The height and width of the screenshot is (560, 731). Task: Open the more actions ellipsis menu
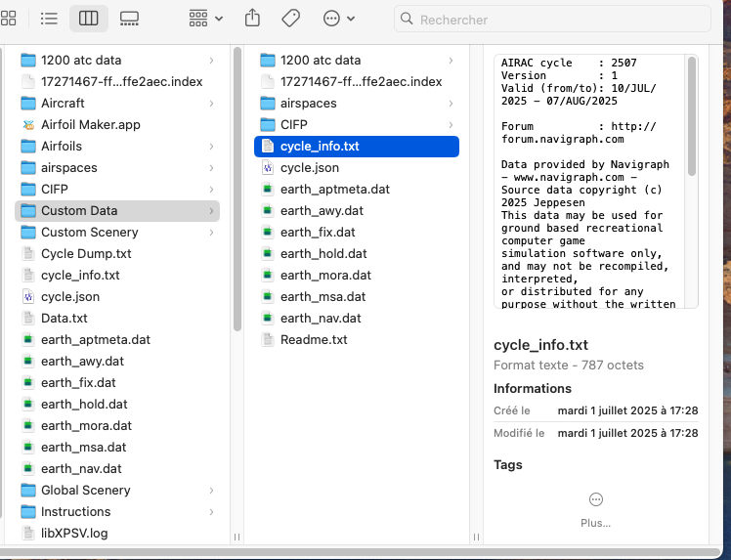click(338, 19)
